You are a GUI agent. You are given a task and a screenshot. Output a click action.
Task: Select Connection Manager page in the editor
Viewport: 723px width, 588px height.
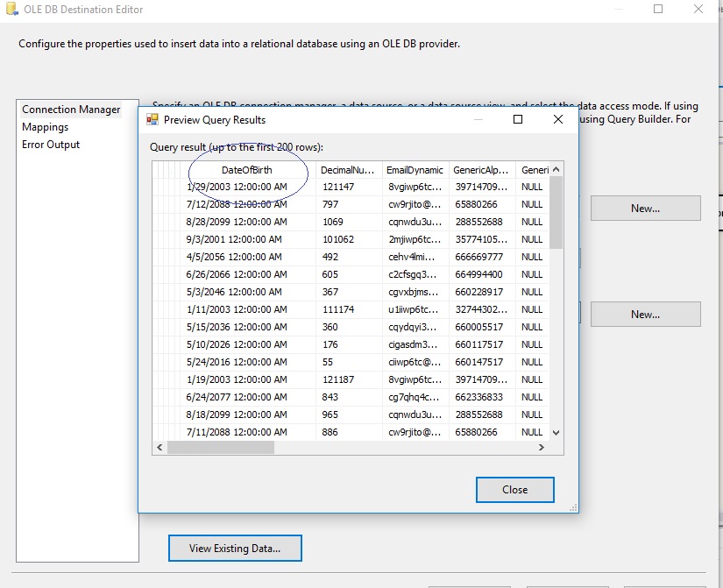71,110
